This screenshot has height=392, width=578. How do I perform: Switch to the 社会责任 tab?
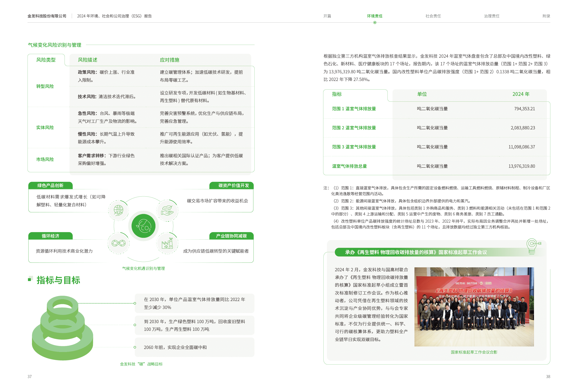click(433, 16)
